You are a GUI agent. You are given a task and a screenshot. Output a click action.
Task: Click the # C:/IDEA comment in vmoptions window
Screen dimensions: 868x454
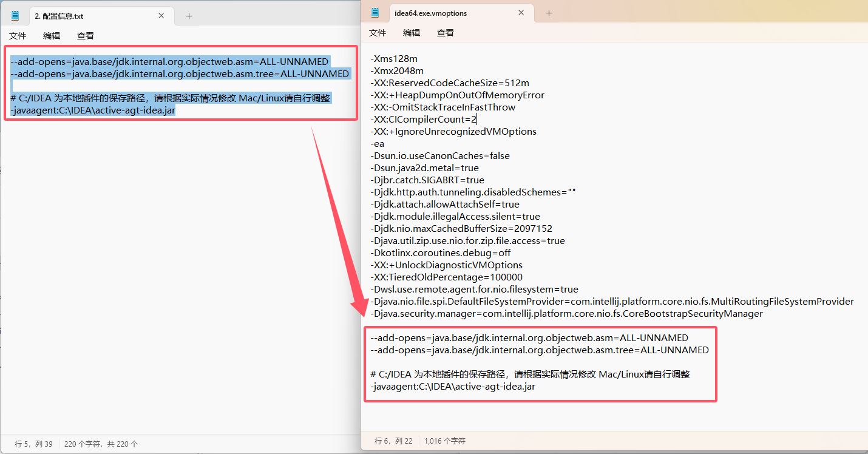530,374
